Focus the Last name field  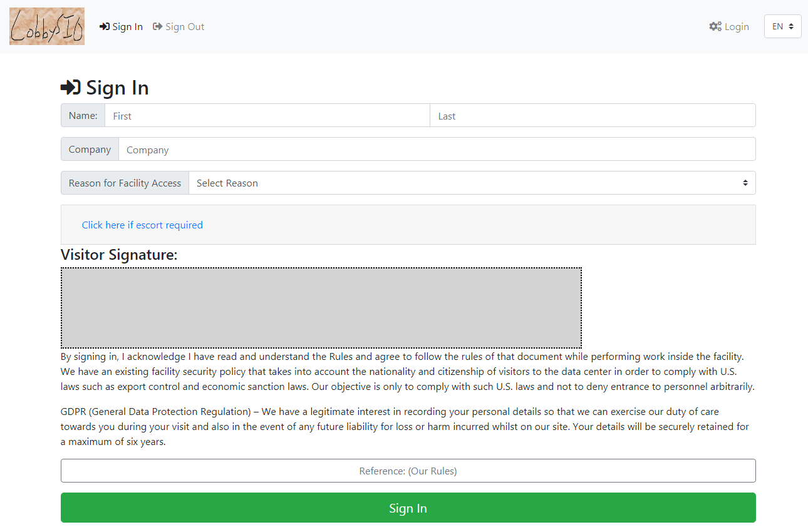(x=592, y=116)
